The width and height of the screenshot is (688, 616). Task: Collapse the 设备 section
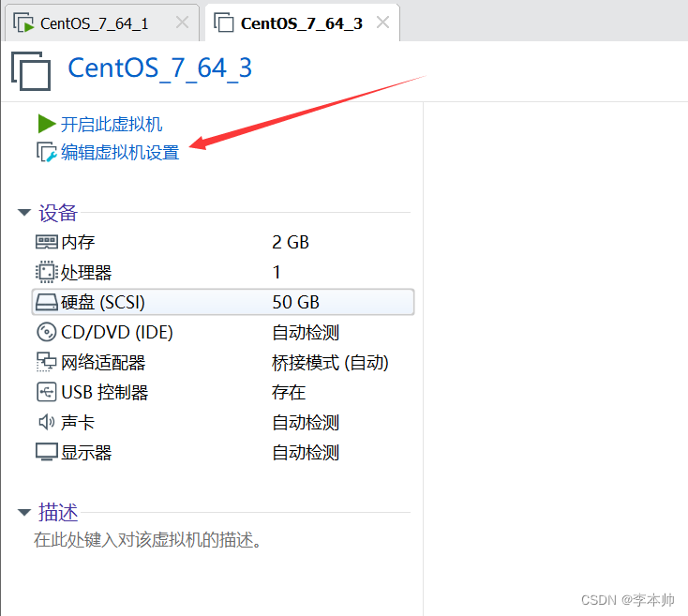[x=24, y=213]
